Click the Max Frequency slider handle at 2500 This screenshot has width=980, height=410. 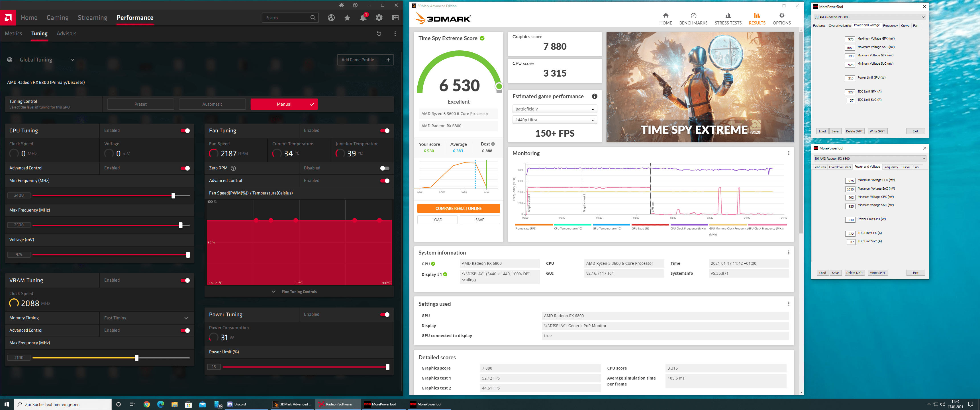[181, 225]
